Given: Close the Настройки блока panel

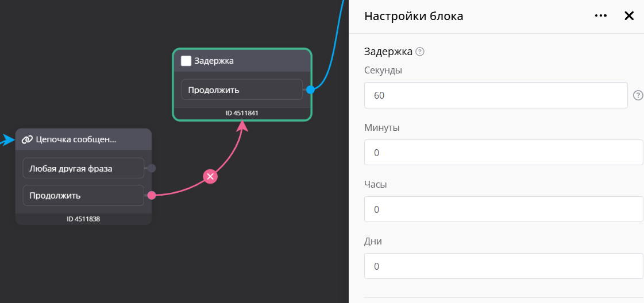Looking at the screenshot, I should point(629,16).
